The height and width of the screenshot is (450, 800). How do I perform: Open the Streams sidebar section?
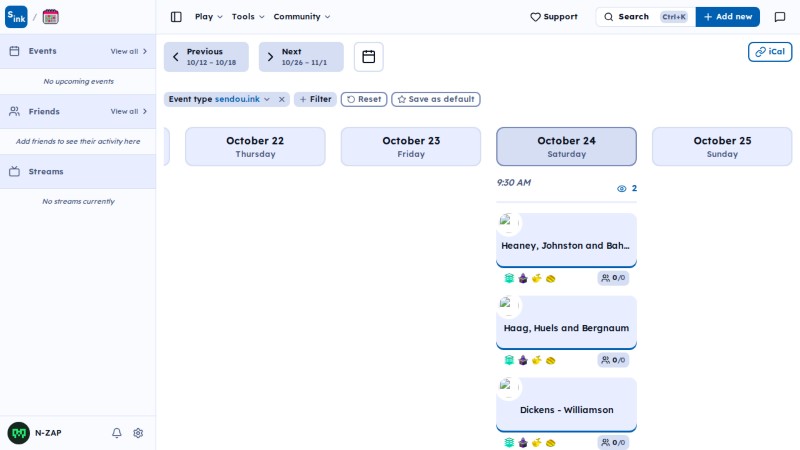click(x=78, y=171)
